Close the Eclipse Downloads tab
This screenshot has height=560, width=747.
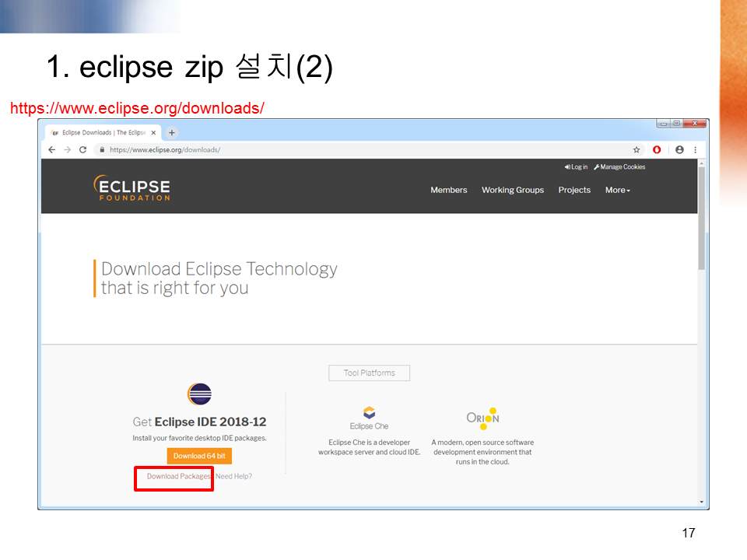tap(153, 133)
